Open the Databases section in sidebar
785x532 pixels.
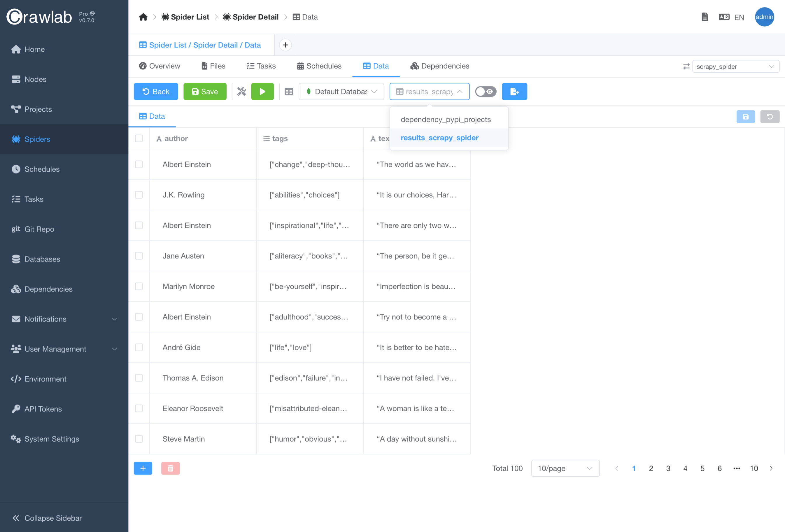coord(42,259)
